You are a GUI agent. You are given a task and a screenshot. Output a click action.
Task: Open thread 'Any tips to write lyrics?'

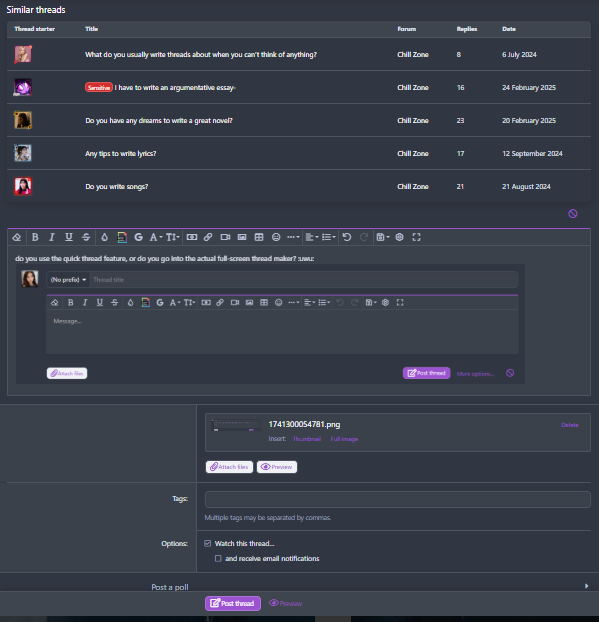coord(121,154)
